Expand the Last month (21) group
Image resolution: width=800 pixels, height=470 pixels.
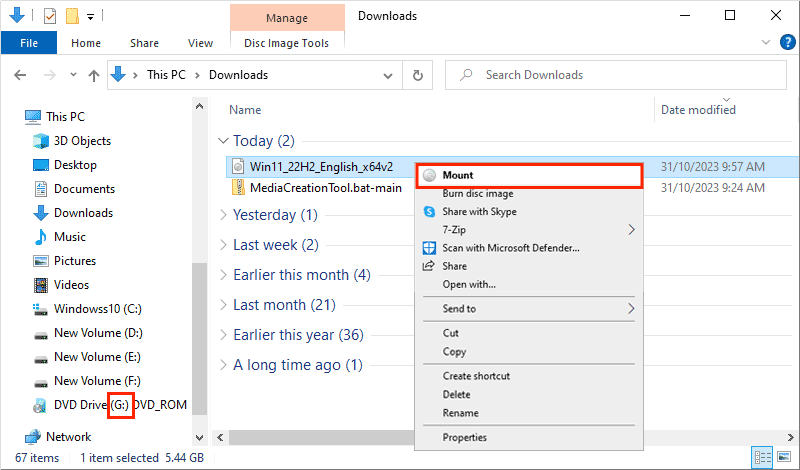click(223, 305)
